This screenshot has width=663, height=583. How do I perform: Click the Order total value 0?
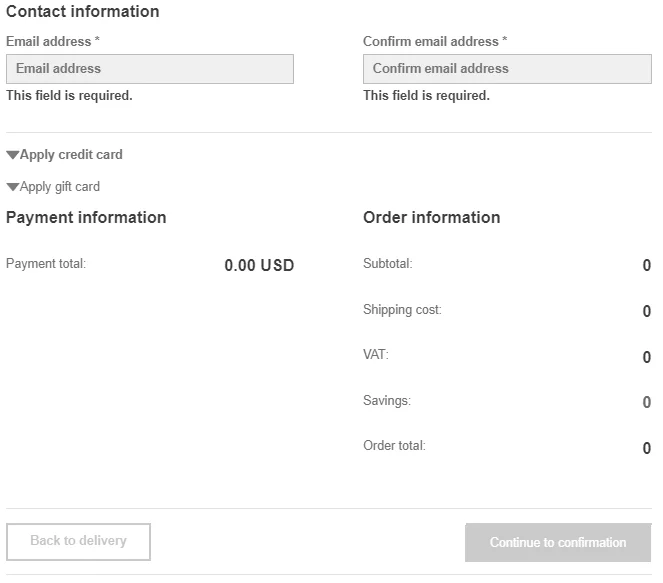click(647, 448)
